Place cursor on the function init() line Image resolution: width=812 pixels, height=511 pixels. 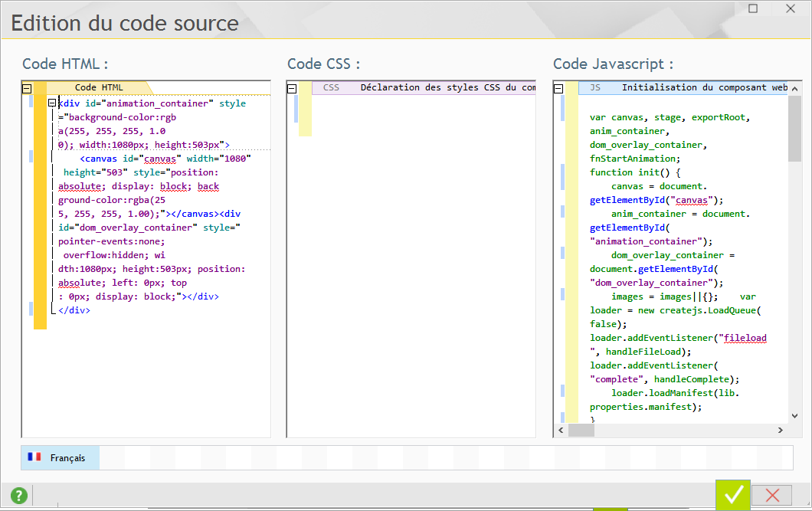click(636, 172)
